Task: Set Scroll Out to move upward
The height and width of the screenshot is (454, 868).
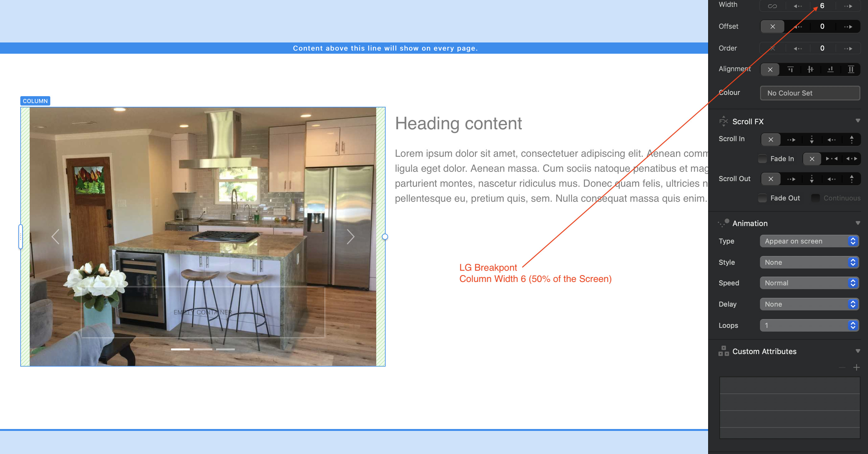Action: [x=851, y=179]
